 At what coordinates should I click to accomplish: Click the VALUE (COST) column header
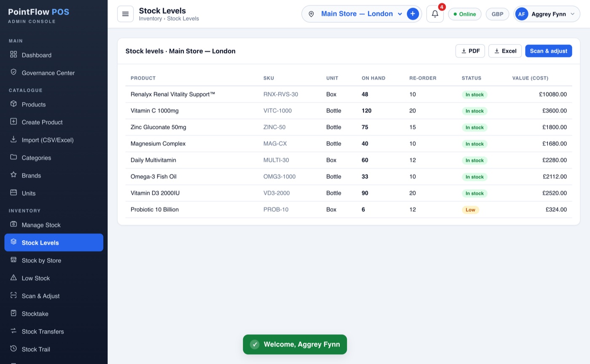[530, 78]
